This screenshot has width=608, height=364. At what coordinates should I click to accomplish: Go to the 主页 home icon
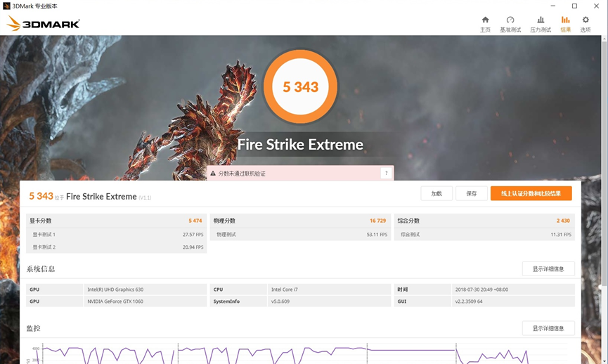(485, 20)
